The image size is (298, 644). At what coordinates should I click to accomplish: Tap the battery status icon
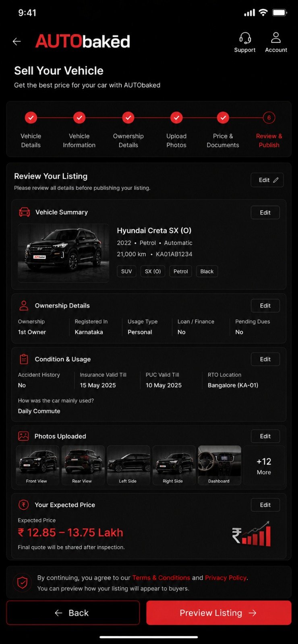click(279, 12)
